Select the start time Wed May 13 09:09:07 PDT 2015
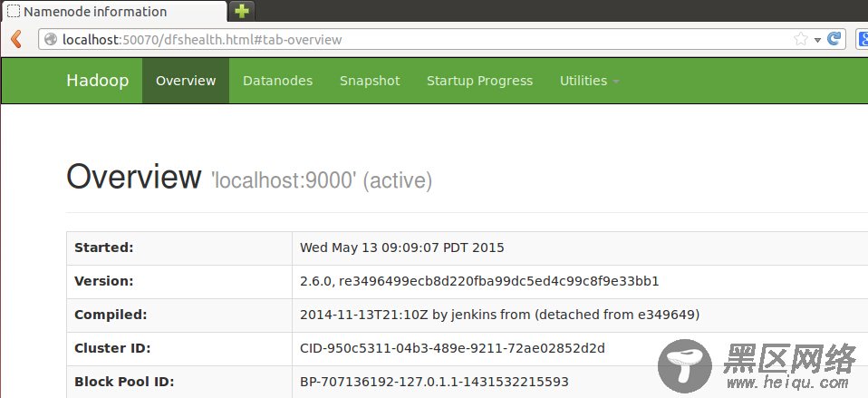The width and height of the screenshot is (868, 398). (402, 248)
